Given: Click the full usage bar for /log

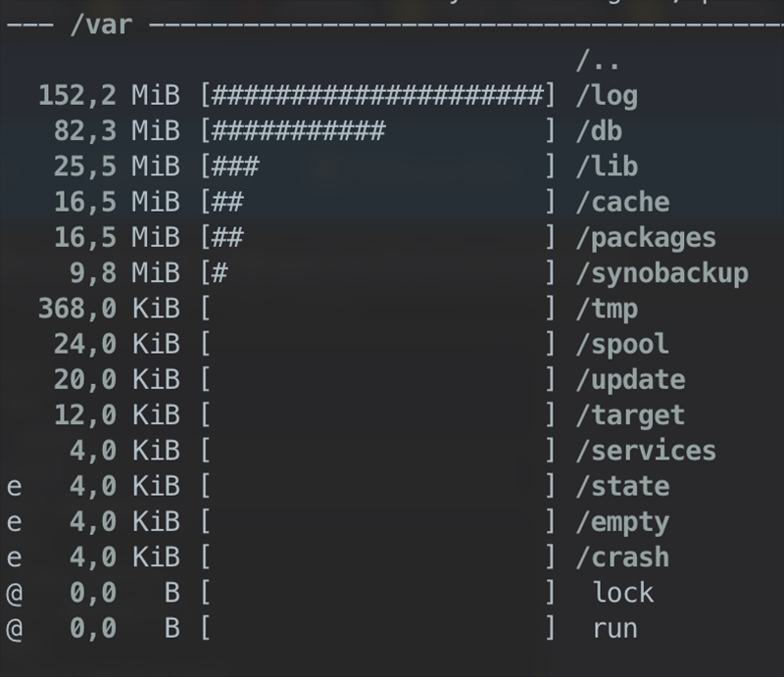Looking at the screenshot, I should coord(377,96).
